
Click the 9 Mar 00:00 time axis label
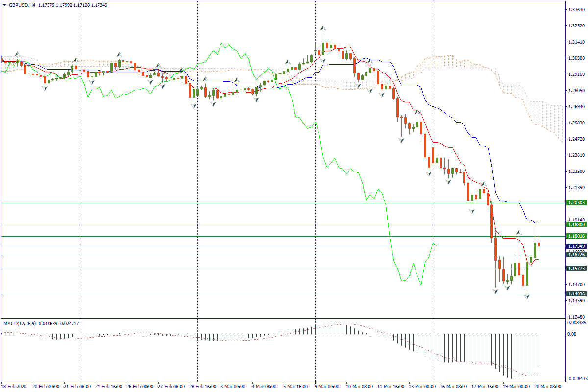pyautogui.click(x=327, y=387)
